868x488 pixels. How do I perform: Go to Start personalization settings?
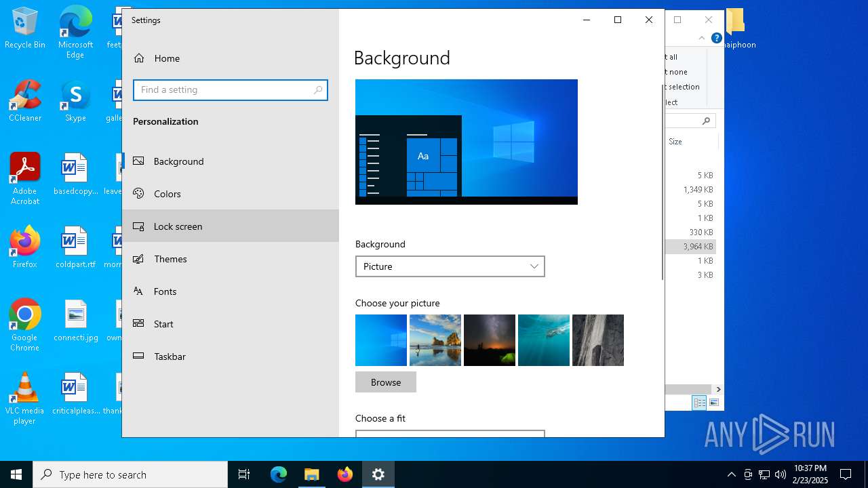tap(163, 324)
